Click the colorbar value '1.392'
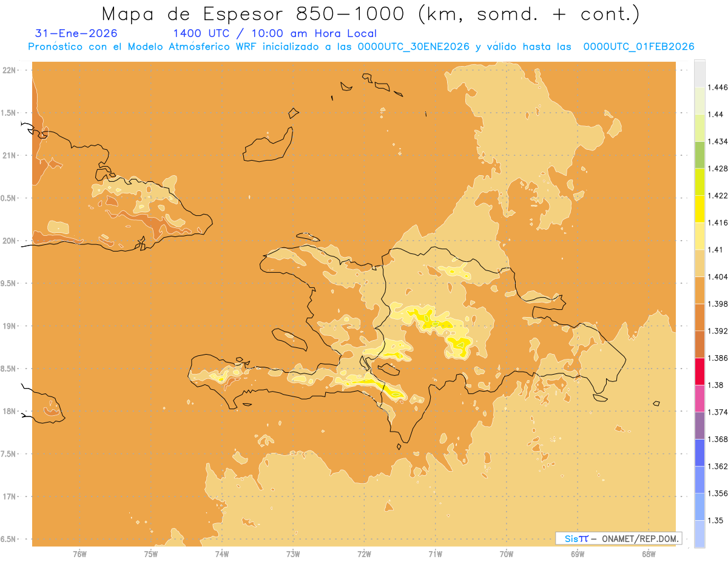The image size is (728, 562). 718,331
